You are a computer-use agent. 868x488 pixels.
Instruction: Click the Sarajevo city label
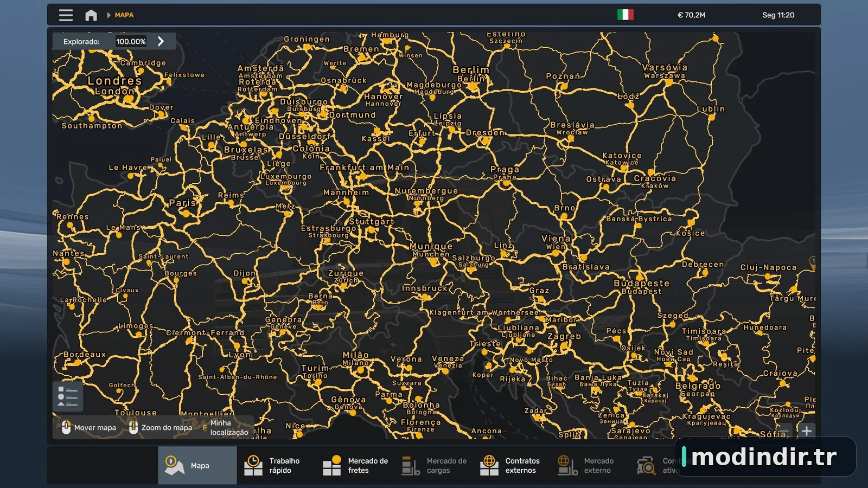coord(630,431)
